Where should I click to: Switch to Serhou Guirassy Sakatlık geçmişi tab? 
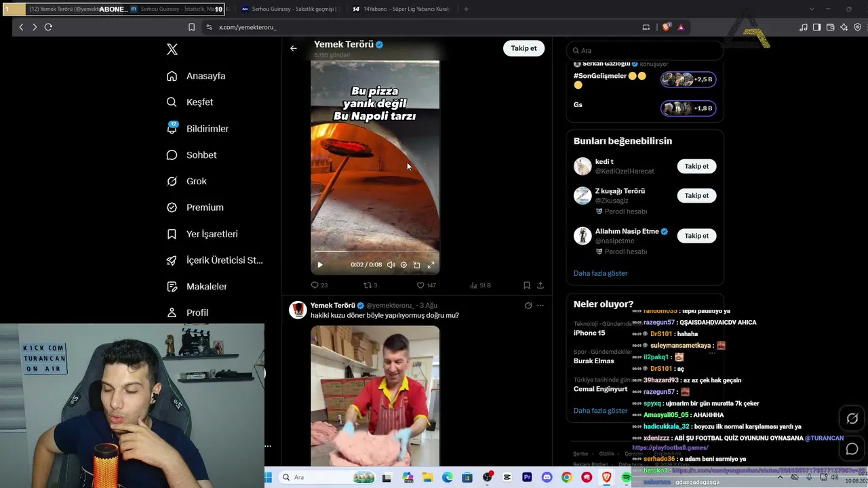[290, 9]
